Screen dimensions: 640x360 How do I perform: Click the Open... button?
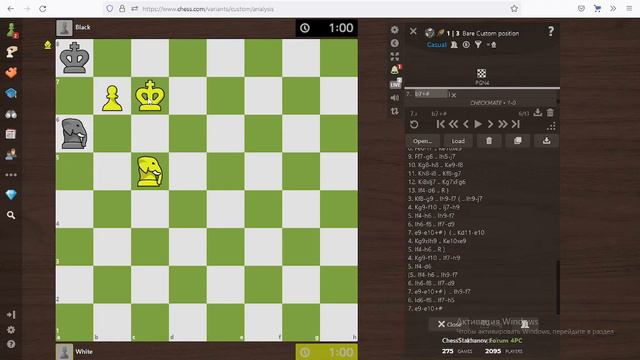pyautogui.click(x=422, y=141)
